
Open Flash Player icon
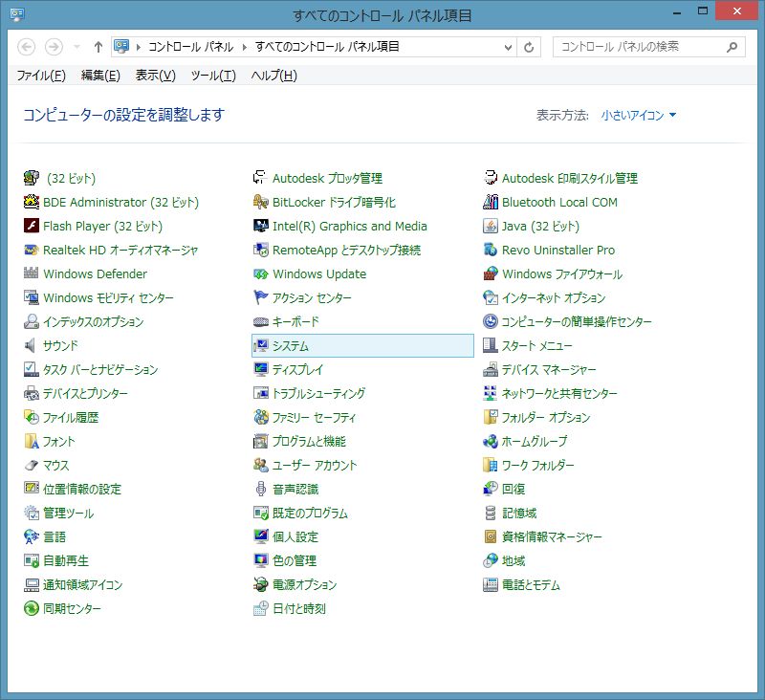click(32, 226)
